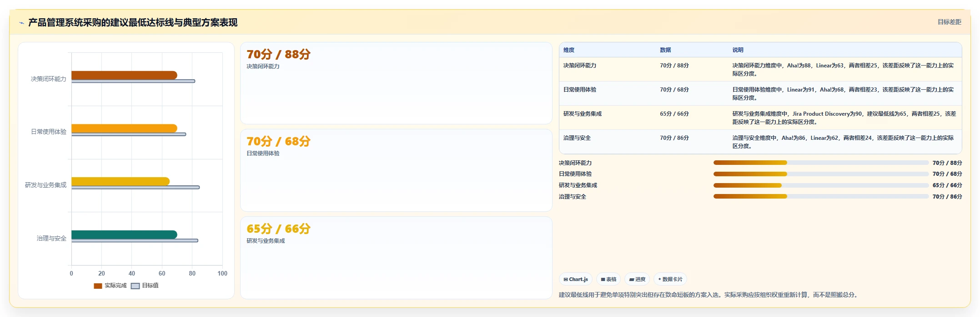Click the 数据卡片 tag chip

[x=670, y=279]
